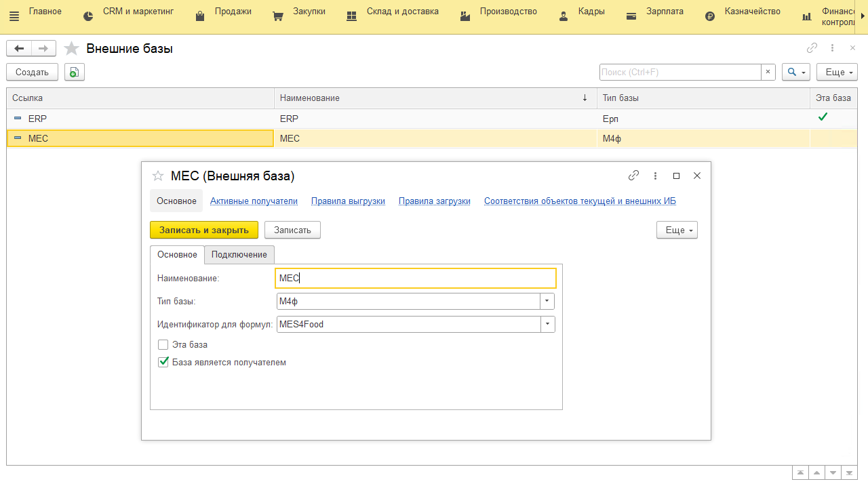Uncheck 'База является получателем' checkbox
The width and height of the screenshot is (868, 488).
[x=163, y=362]
